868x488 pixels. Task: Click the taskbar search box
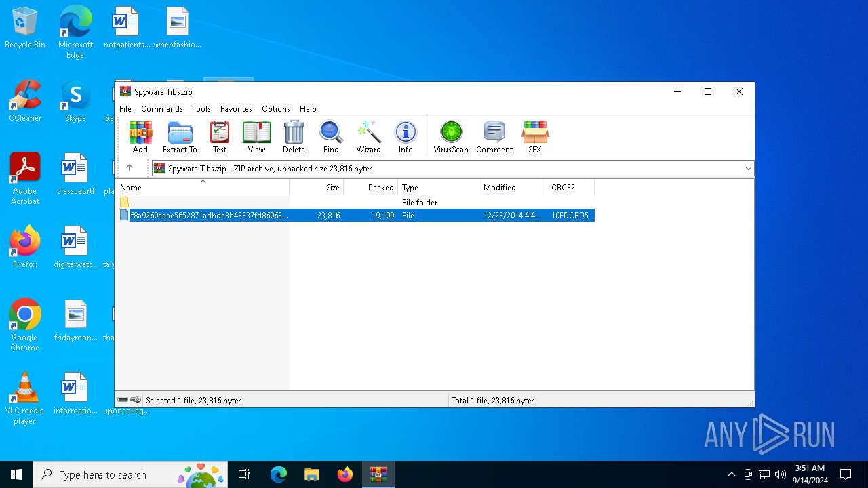(x=131, y=474)
